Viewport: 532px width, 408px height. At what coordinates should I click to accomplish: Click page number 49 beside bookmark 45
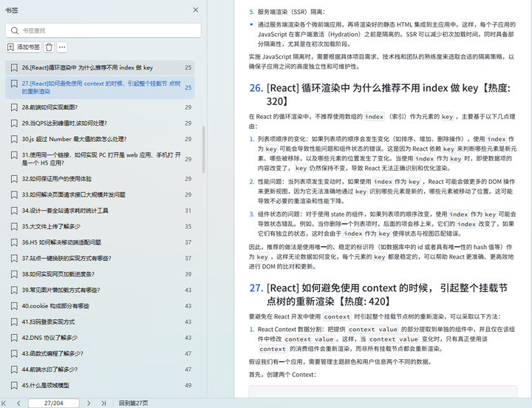click(188, 386)
